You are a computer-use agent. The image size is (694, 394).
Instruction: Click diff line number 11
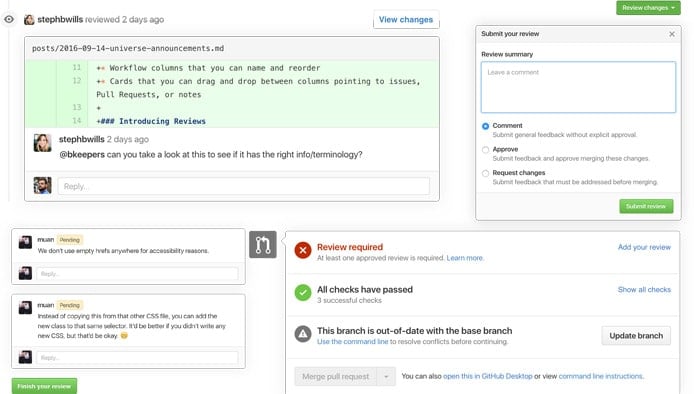tap(77, 67)
